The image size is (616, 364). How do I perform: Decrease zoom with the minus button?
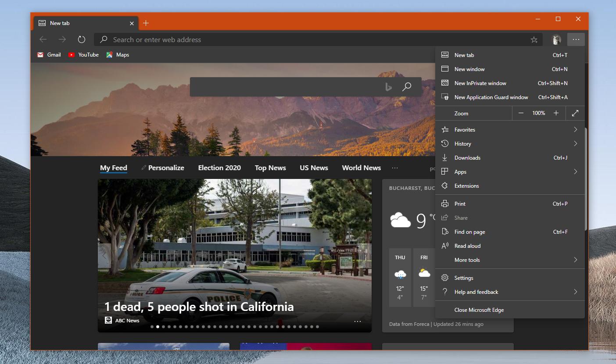(x=521, y=113)
